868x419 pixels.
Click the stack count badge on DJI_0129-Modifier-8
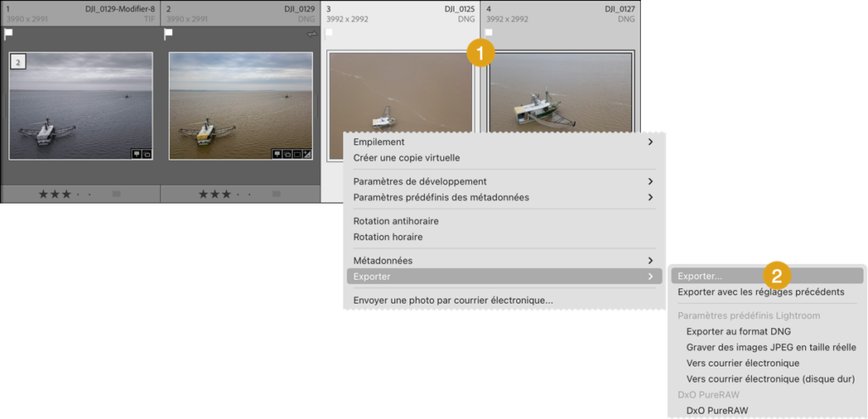(18, 63)
